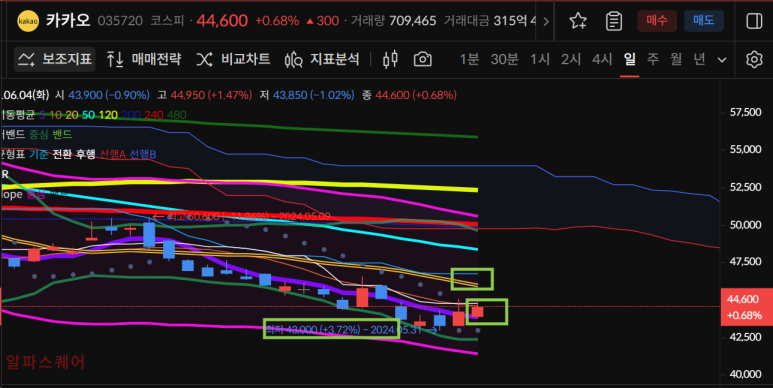Toggle the 200-period moving average
This screenshot has height=388, width=773.
(x=131, y=115)
